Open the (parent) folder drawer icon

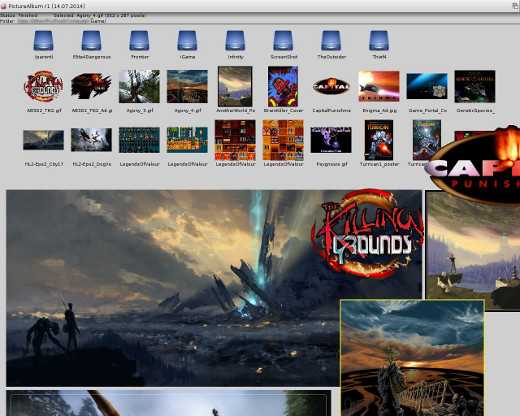[43, 41]
